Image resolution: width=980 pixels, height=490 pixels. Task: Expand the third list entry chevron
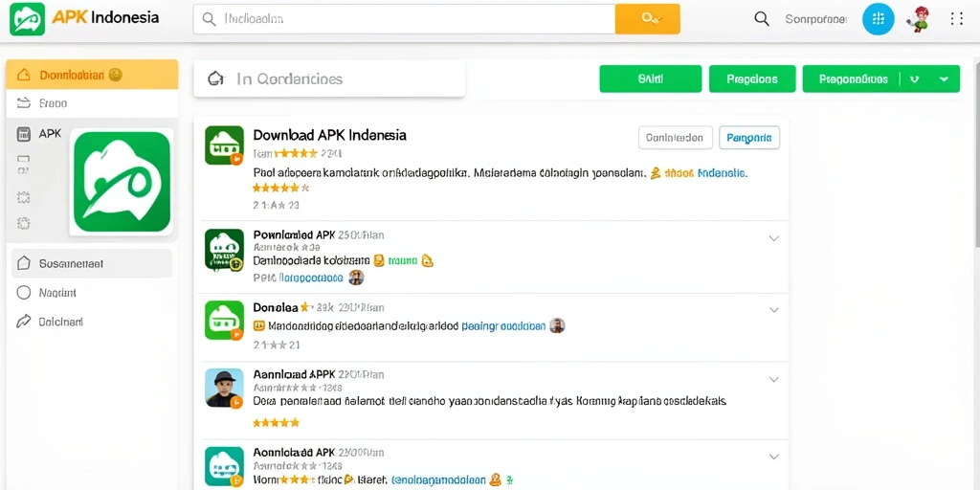tap(773, 309)
